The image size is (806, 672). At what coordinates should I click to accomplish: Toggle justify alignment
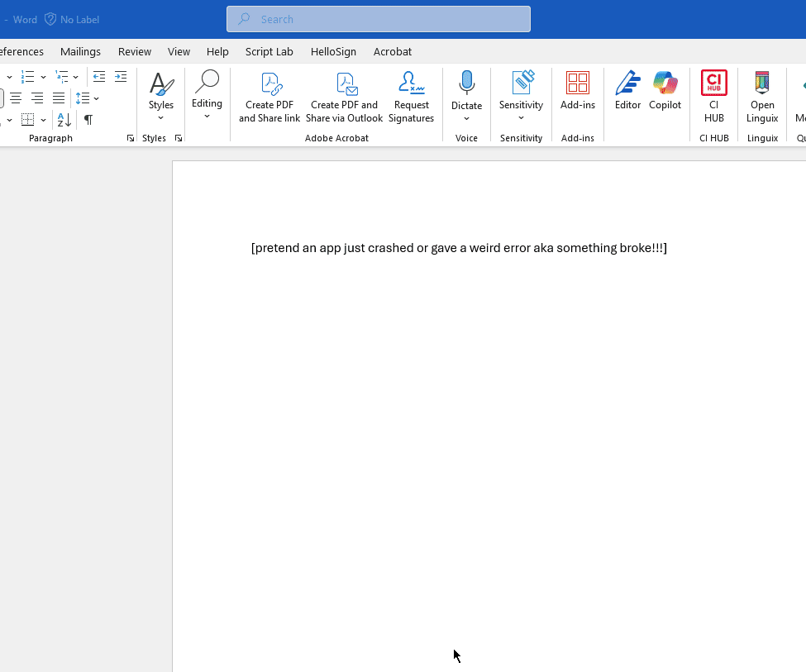click(x=59, y=98)
